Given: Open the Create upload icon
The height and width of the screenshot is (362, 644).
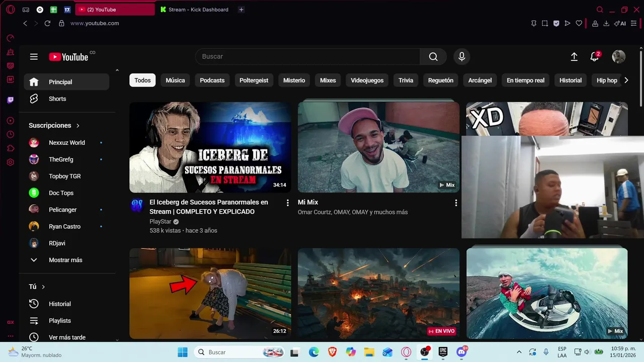Looking at the screenshot, I should tap(574, 57).
